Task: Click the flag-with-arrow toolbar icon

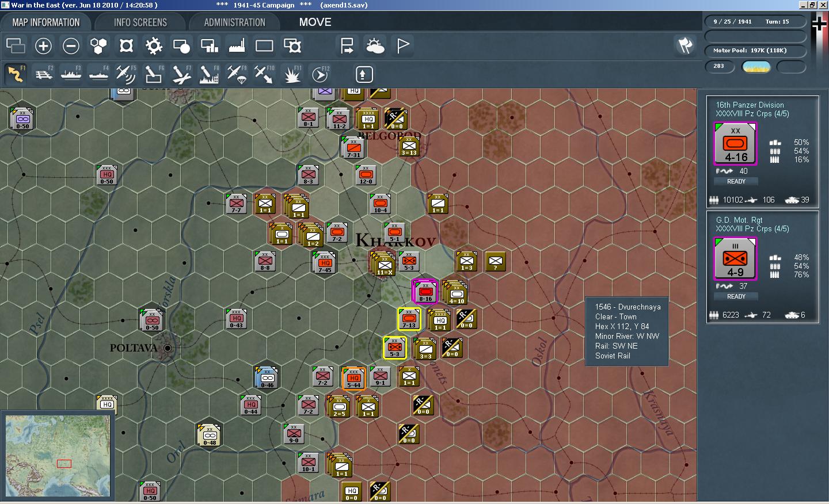Action: tap(347, 45)
